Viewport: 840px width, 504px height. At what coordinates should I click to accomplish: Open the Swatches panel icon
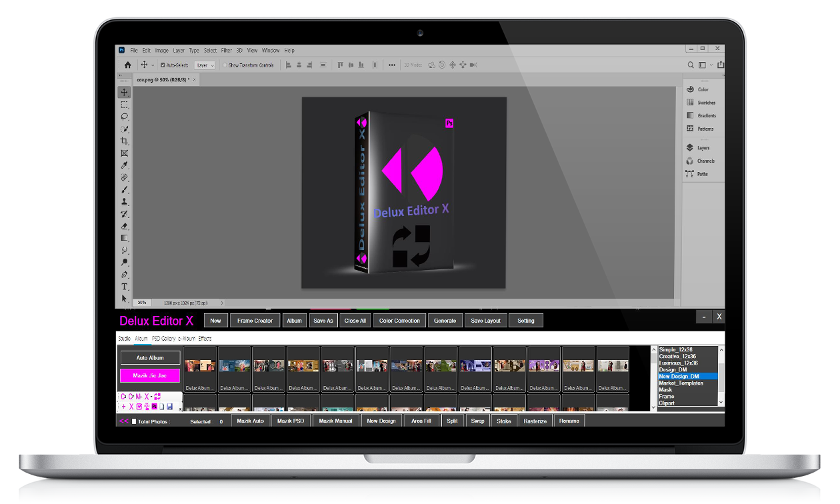point(691,103)
